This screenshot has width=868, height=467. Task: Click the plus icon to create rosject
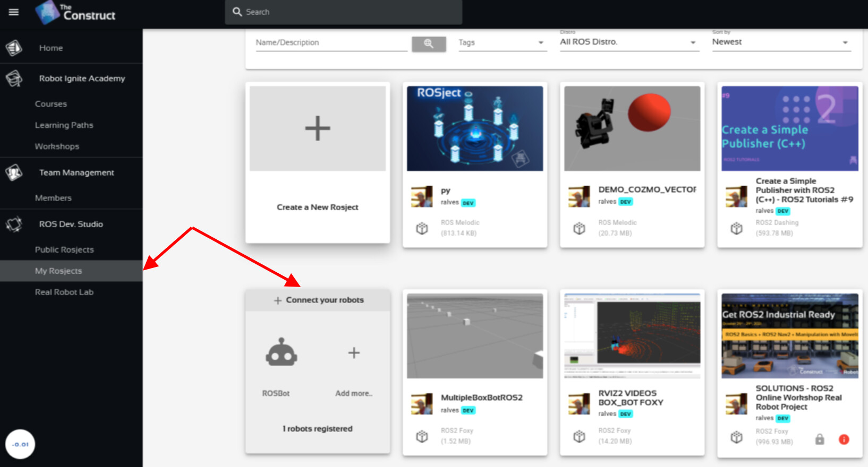click(318, 128)
